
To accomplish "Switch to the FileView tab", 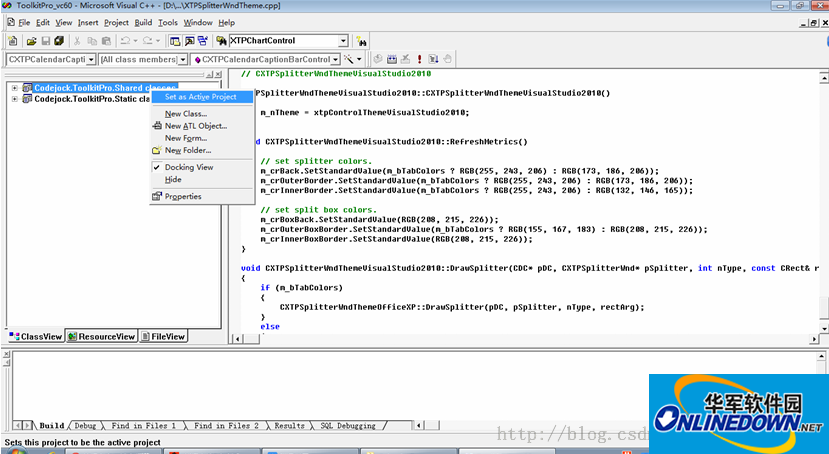I will click(163, 337).
